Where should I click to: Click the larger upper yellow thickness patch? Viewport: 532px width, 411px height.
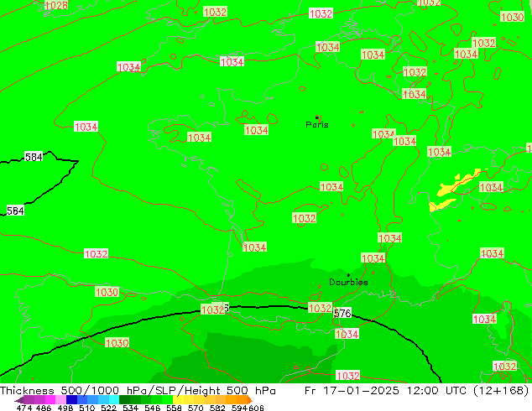point(456,185)
